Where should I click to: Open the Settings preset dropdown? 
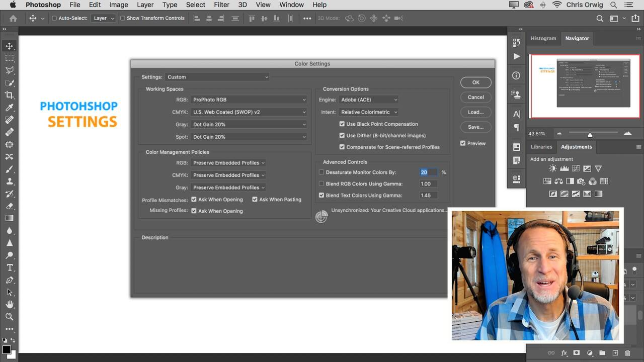click(x=217, y=77)
